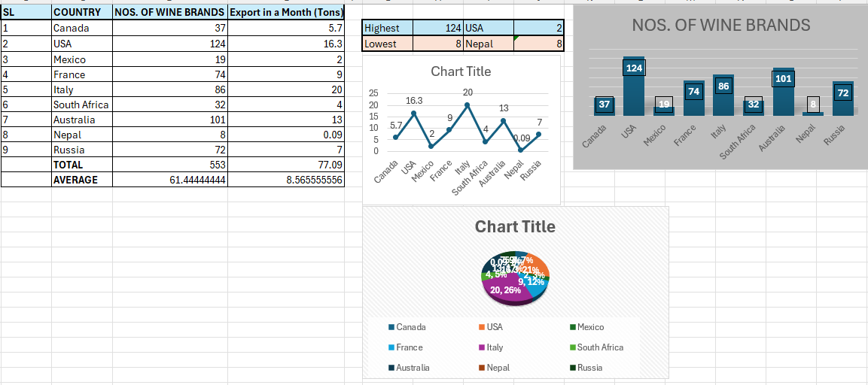Click the Italy data point on line chart
The width and height of the screenshot is (868, 385).
(468, 105)
